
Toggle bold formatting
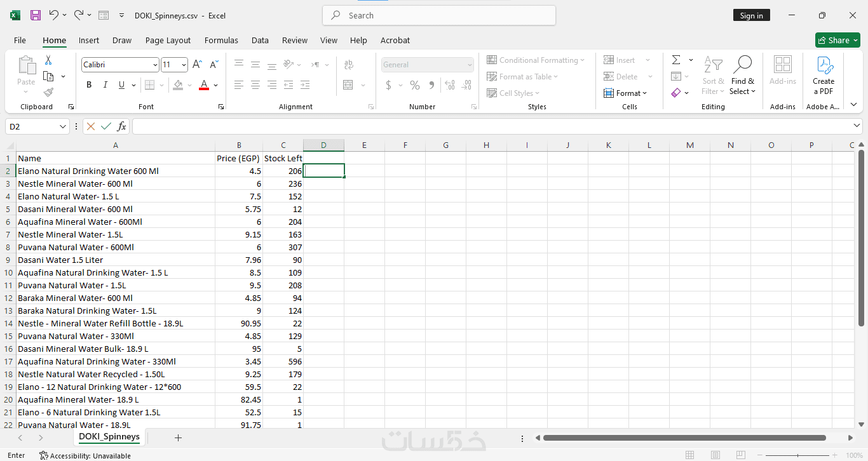89,85
